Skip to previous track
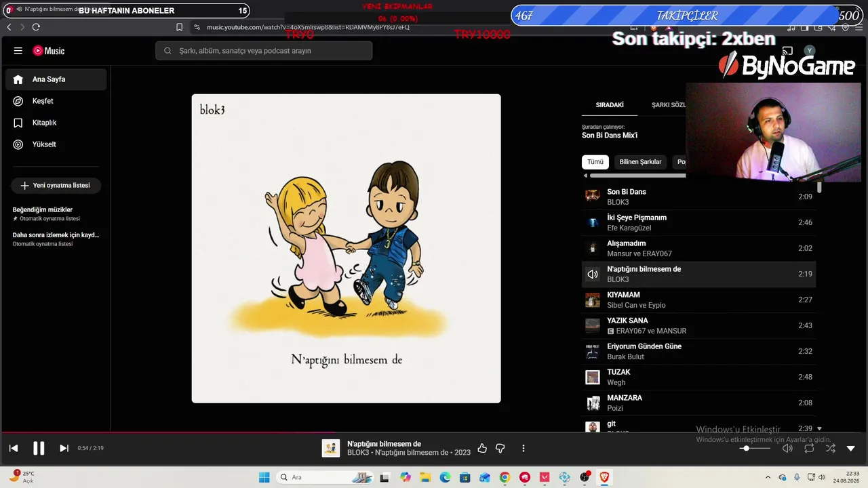This screenshot has width=868, height=488. [14, 448]
